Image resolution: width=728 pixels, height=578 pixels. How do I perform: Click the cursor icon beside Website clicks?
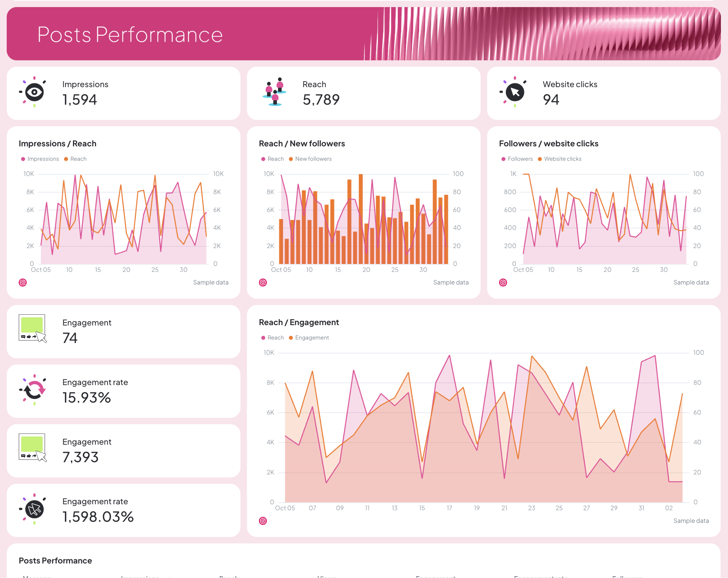(x=515, y=92)
